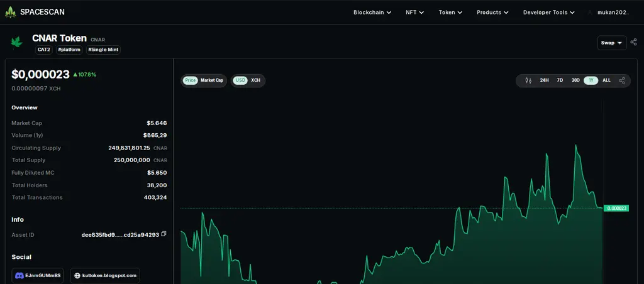
Task: Click the CNAR Token title
Action: 60,38
